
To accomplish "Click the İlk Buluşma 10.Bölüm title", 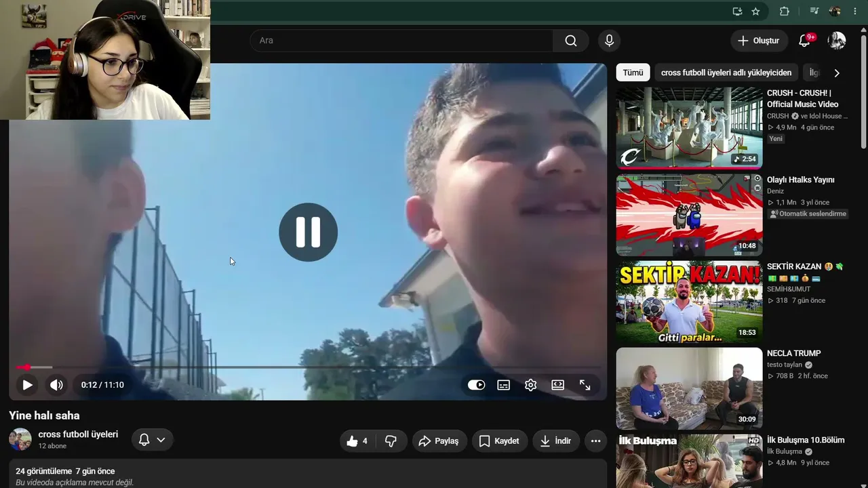I will 806,440.
